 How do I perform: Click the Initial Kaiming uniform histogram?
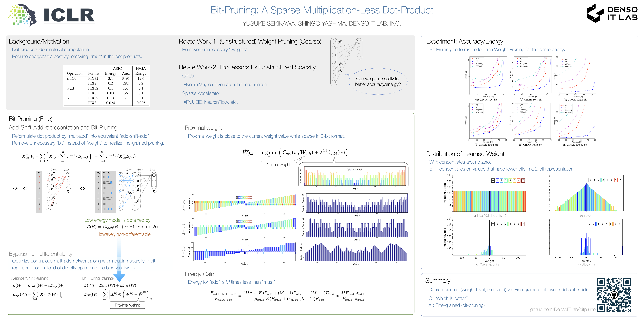coord(489,193)
